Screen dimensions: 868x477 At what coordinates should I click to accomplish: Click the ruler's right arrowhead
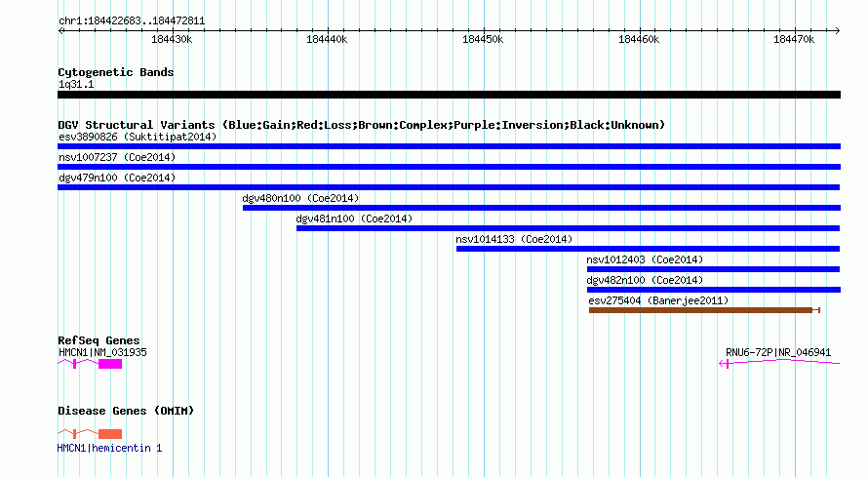pos(837,30)
